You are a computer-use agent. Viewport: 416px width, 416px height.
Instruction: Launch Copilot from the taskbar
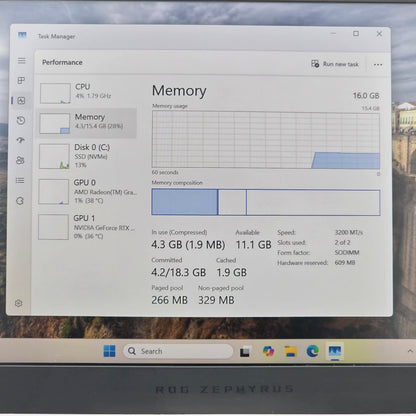point(268,351)
